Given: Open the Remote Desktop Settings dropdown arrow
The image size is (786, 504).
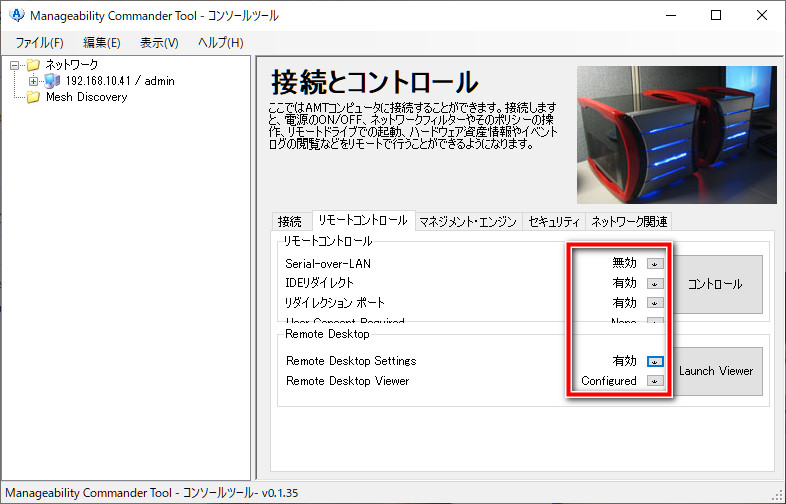Looking at the screenshot, I should 655,362.
